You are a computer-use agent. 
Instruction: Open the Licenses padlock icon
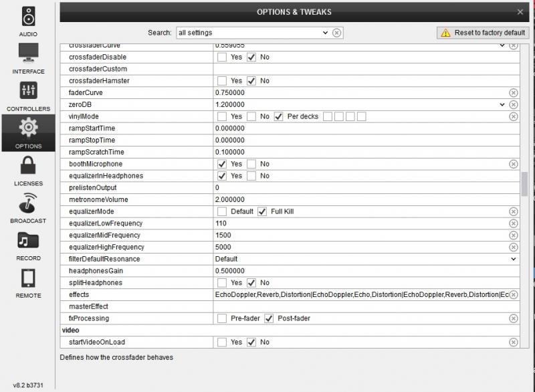[x=28, y=165]
